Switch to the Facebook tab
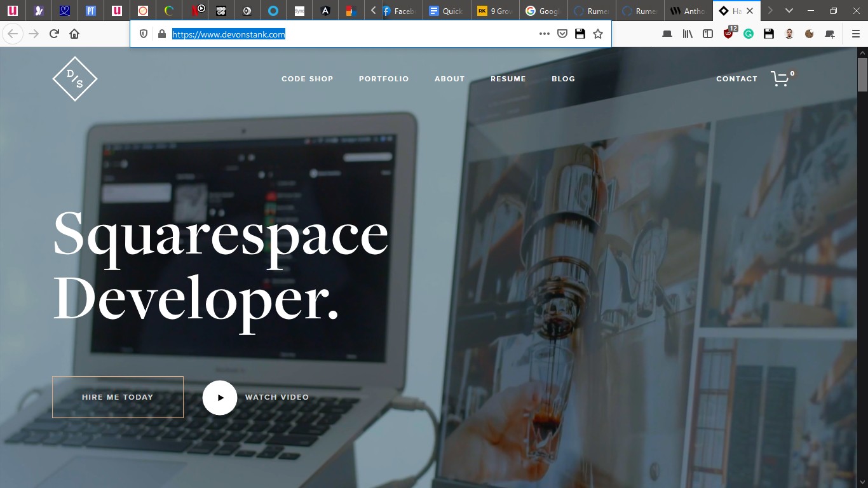This screenshot has width=868, height=488. tap(402, 11)
